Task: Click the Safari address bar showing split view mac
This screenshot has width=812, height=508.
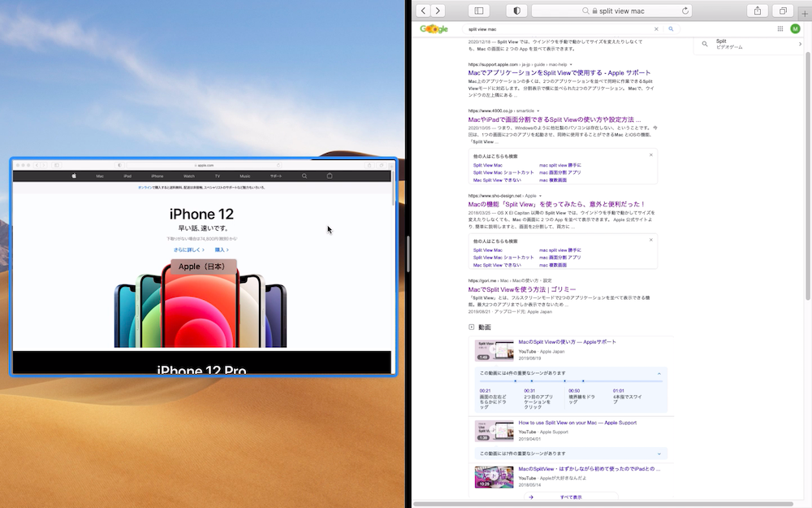Action: tap(612, 11)
